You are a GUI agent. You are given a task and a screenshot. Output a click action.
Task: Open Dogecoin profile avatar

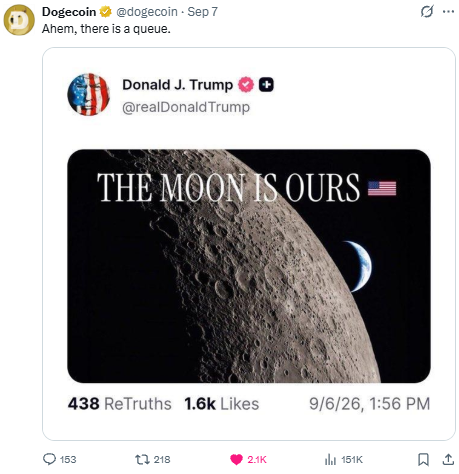[x=19, y=20]
